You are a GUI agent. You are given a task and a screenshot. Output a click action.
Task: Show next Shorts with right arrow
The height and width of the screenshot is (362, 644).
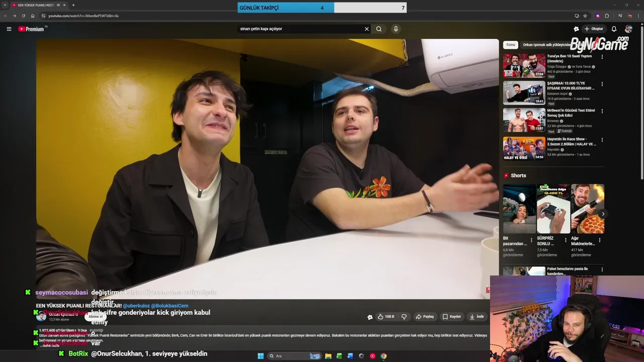tap(603, 214)
